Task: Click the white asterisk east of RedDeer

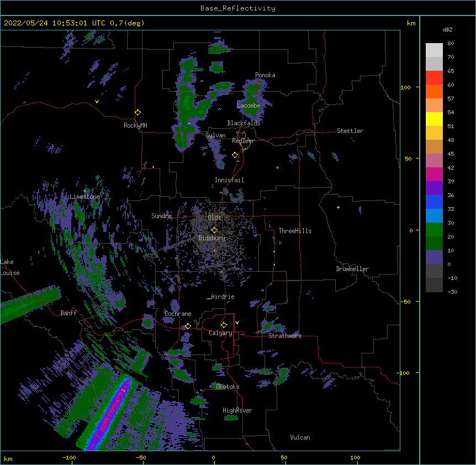Action: (x=277, y=168)
